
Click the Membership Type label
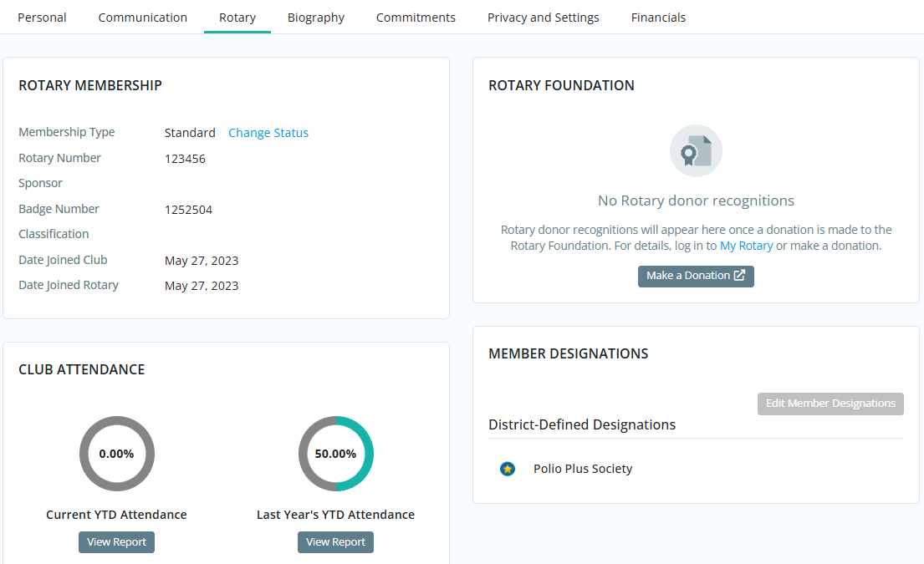pyautogui.click(x=67, y=132)
